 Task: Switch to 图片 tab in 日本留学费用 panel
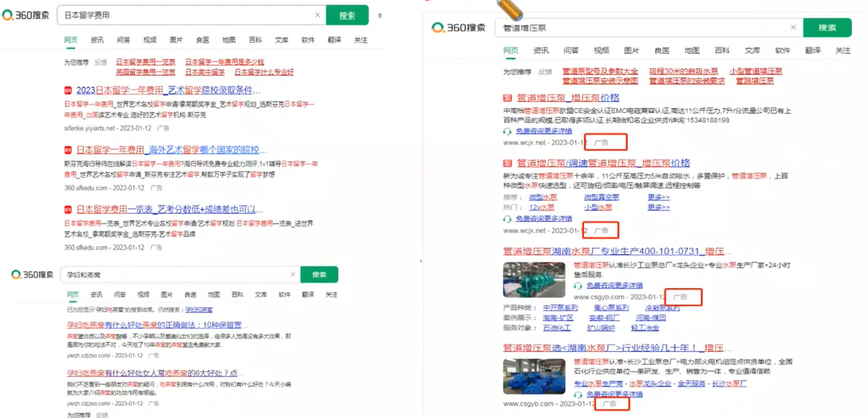point(176,40)
